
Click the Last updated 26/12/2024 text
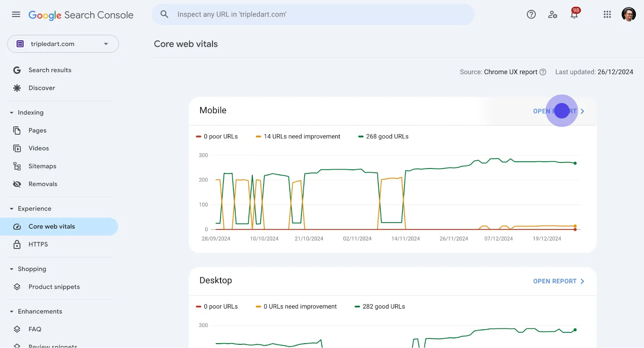[x=594, y=72]
